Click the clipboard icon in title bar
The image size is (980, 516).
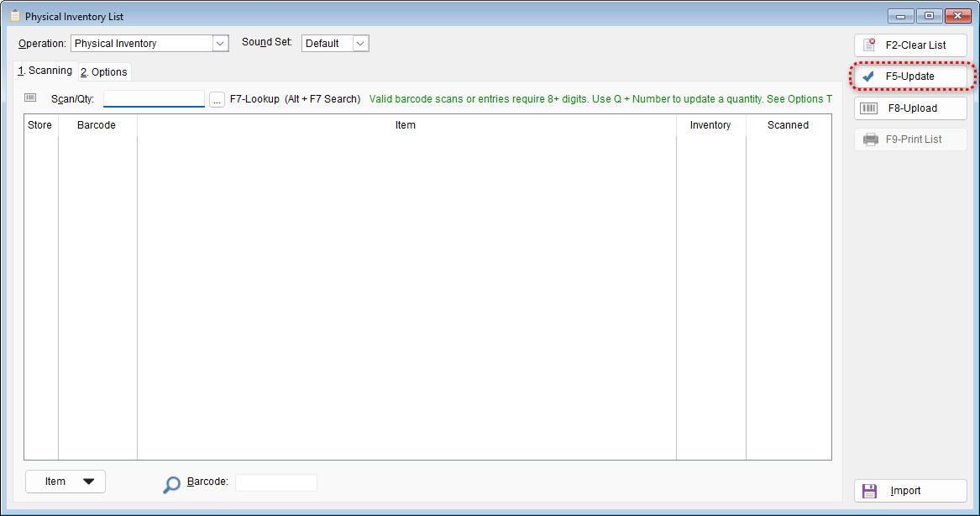point(14,16)
